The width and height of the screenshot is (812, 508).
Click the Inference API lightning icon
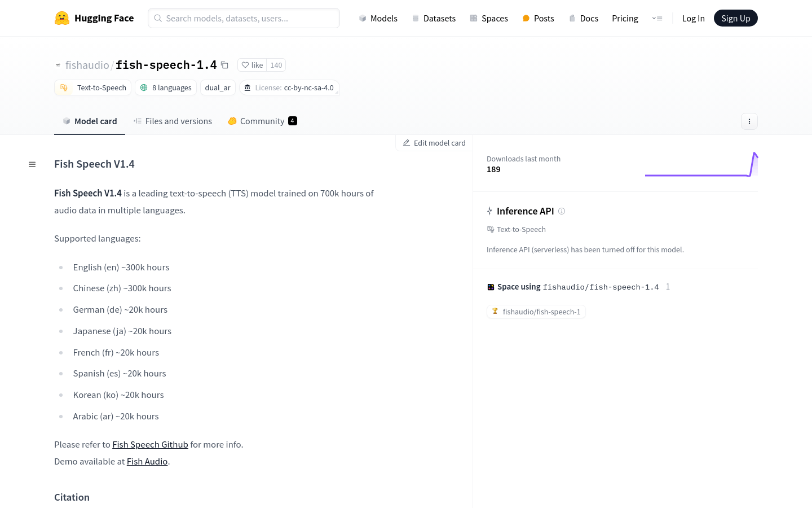(x=489, y=211)
